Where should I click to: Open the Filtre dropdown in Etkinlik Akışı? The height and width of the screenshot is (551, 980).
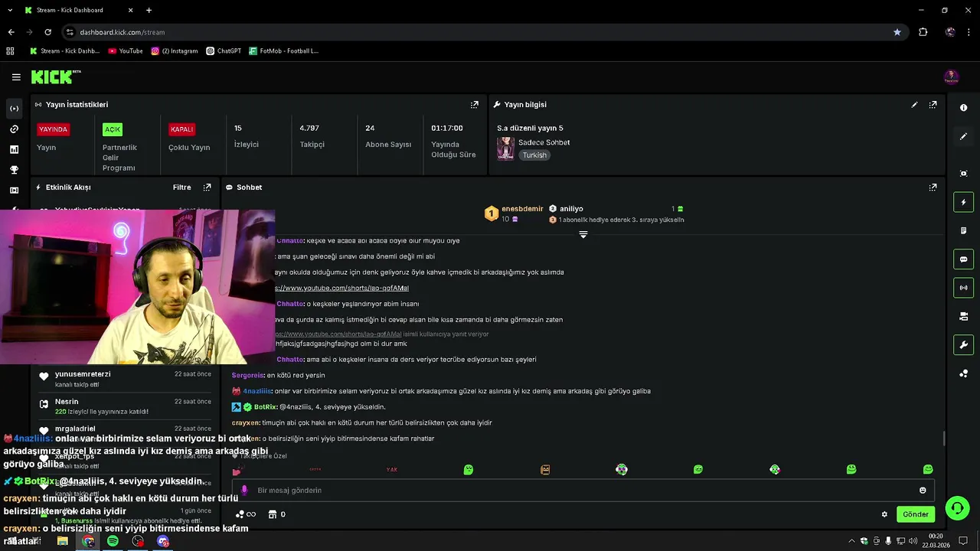coord(181,187)
